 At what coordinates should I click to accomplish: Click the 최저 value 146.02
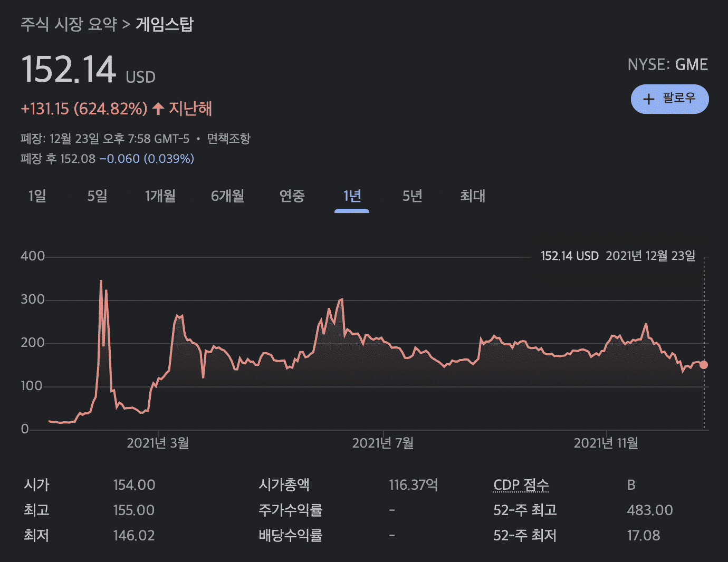(x=134, y=536)
